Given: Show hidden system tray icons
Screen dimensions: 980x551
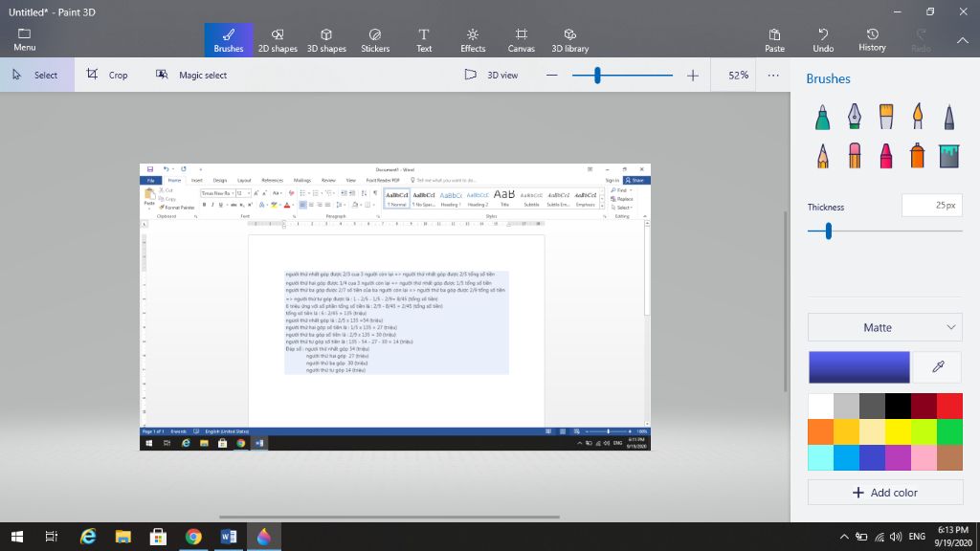Looking at the screenshot, I should pos(844,537).
